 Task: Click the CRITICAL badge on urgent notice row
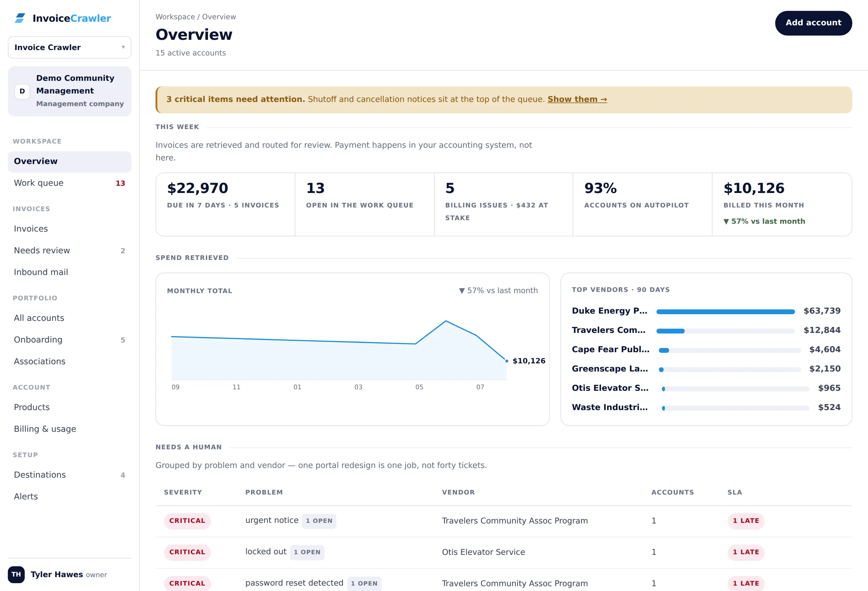point(187,521)
